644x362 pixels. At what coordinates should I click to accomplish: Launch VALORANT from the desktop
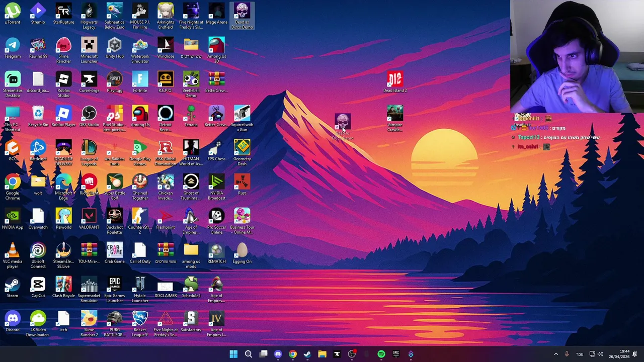point(89,219)
